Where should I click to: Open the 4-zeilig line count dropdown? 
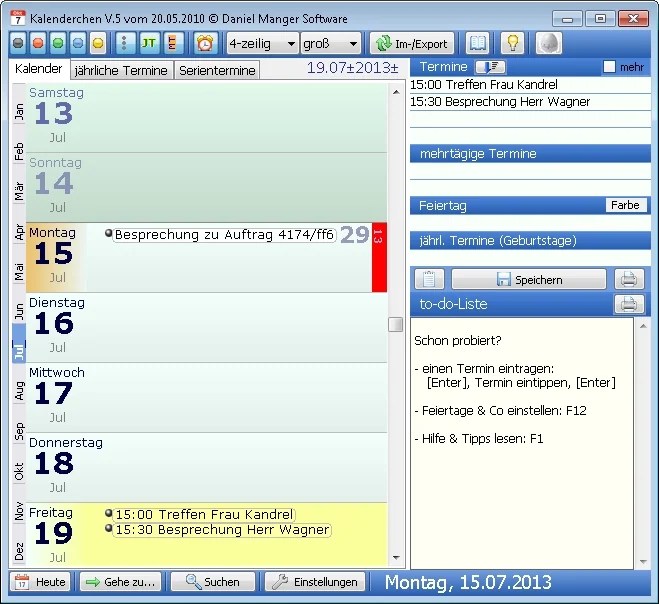click(263, 44)
